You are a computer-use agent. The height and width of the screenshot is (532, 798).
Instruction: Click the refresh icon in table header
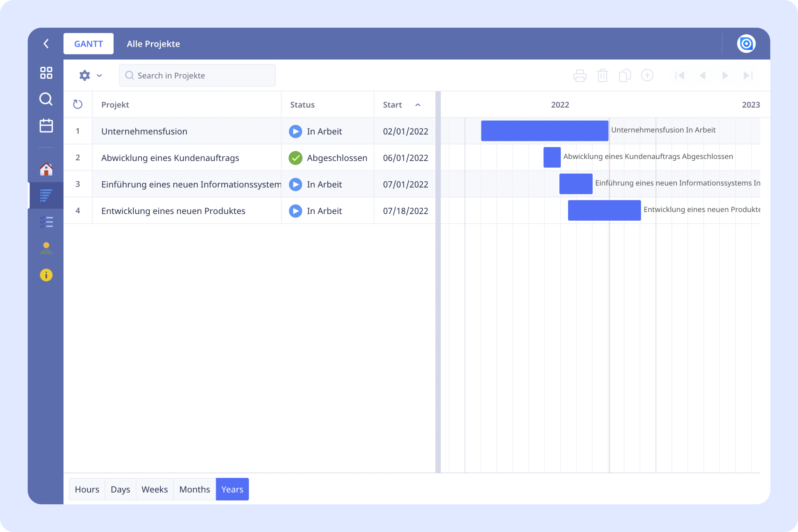[78, 104]
